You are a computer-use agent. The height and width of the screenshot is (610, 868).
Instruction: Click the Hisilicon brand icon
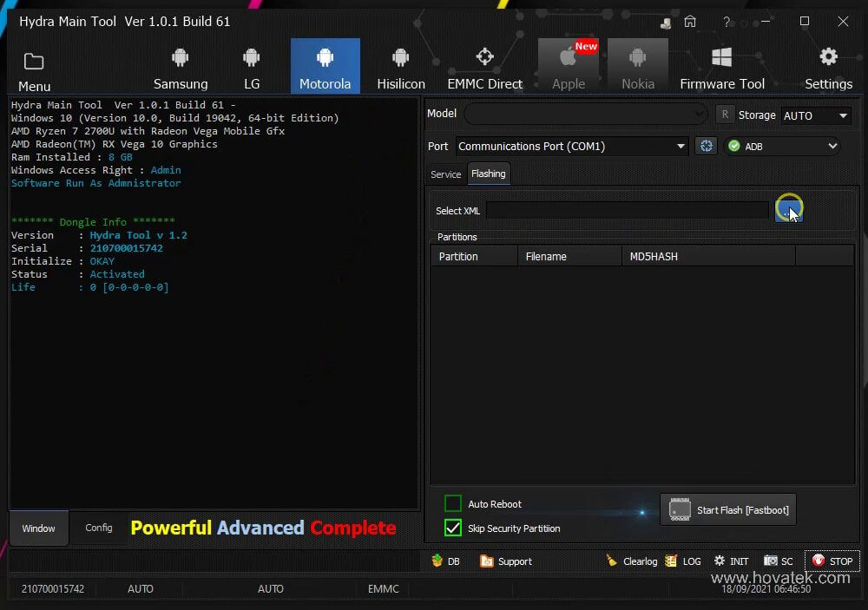[400, 65]
